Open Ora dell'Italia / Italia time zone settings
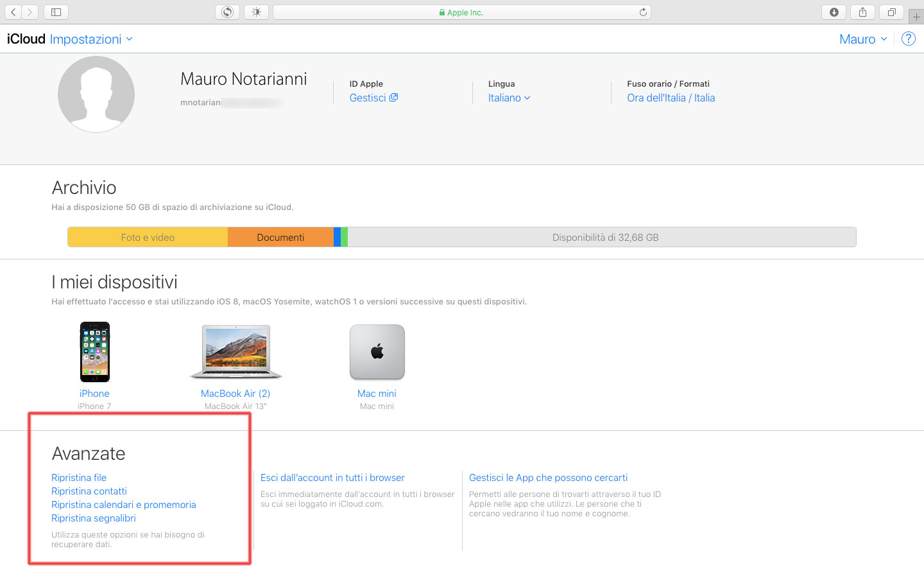Viewport: 924px width, 578px height. 671,98
